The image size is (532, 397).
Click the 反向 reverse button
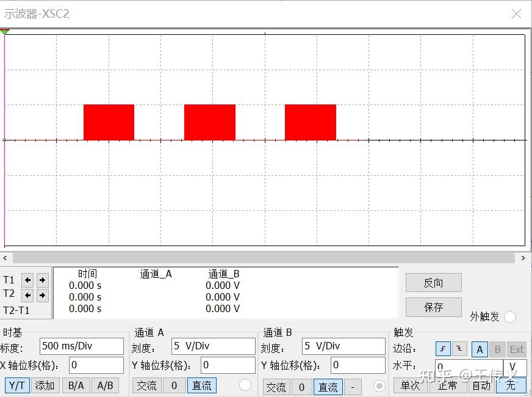click(x=433, y=282)
